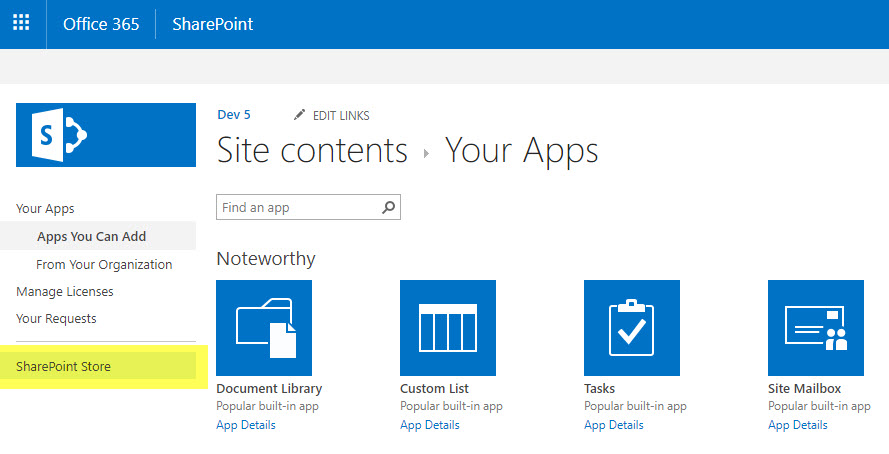Image resolution: width=889 pixels, height=454 pixels.
Task: Open the Office 365 app launcher waffle
Action: point(22,23)
